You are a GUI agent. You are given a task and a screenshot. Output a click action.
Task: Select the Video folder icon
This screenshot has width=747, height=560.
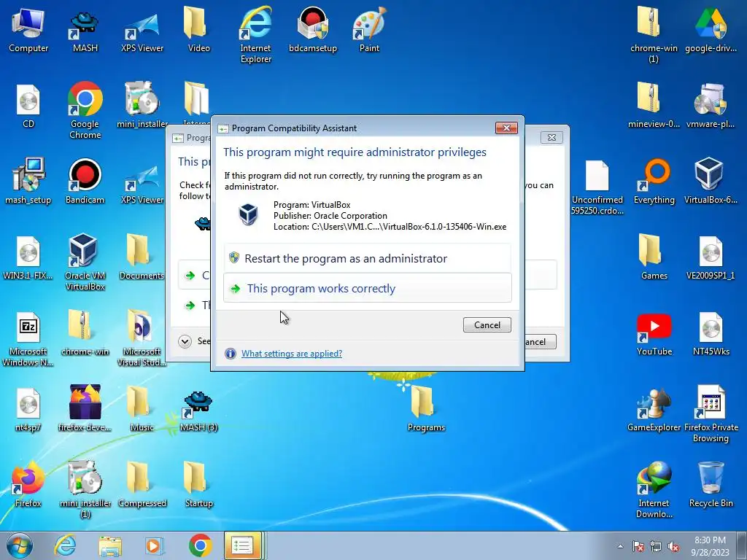pyautogui.click(x=198, y=30)
